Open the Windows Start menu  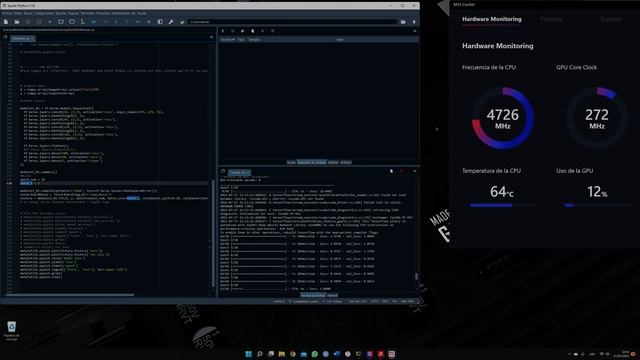click(249, 354)
